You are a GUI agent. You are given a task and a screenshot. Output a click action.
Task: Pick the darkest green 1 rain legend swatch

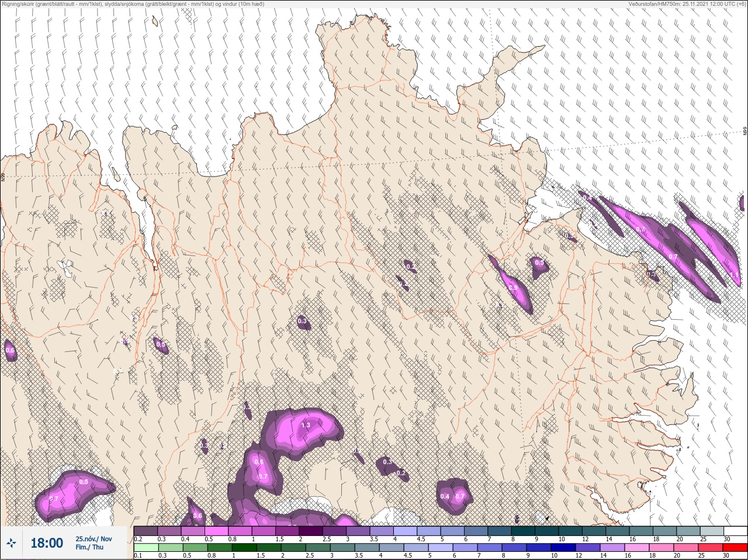(x=244, y=548)
